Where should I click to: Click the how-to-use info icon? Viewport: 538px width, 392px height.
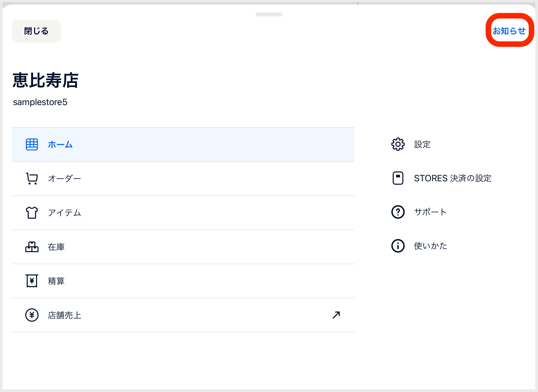(398, 246)
